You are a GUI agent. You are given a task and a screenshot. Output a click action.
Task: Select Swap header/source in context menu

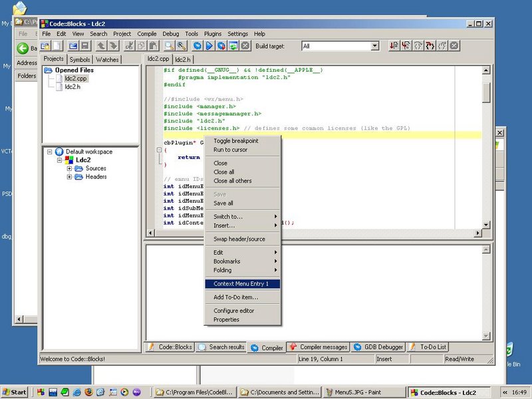pyautogui.click(x=243, y=239)
